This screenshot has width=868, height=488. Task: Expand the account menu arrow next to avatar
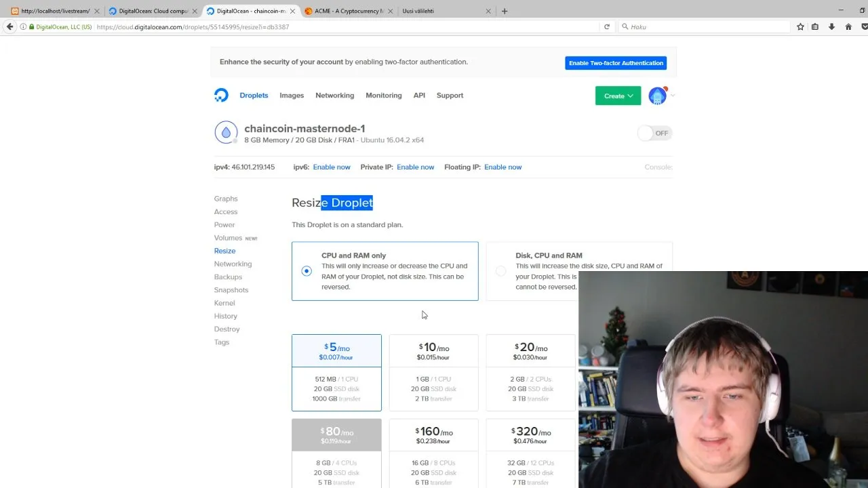click(673, 96)
